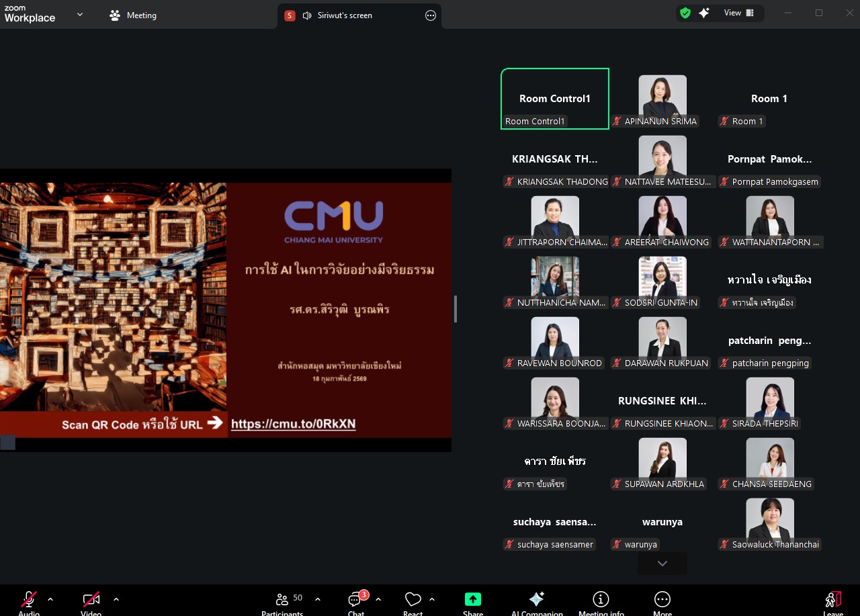Expand the participant gallery down arrow
Screen dimensions: 860x616
coord(662,564)
